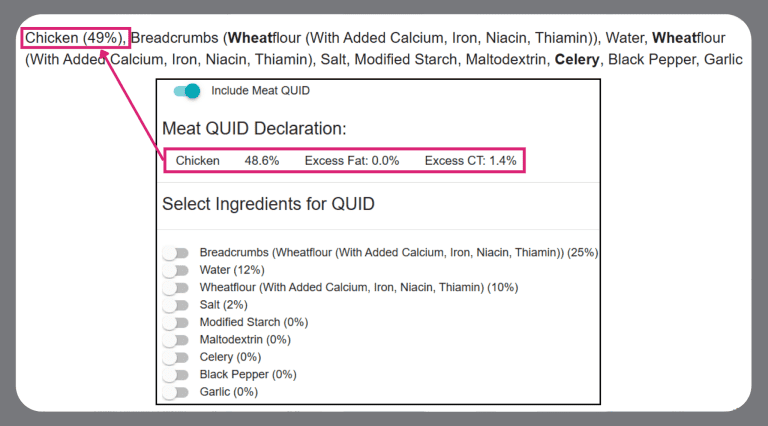Toggle the Maltodextrin (0%) switch
Screen dimensions: 768x426
pyautogui.click(x=176, y=340)
